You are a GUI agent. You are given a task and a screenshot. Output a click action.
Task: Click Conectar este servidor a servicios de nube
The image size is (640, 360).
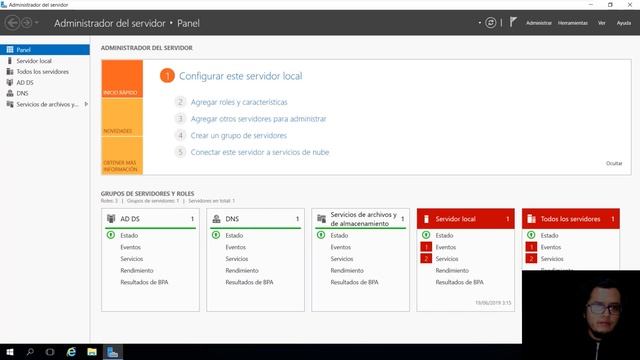tap(260, 152)
